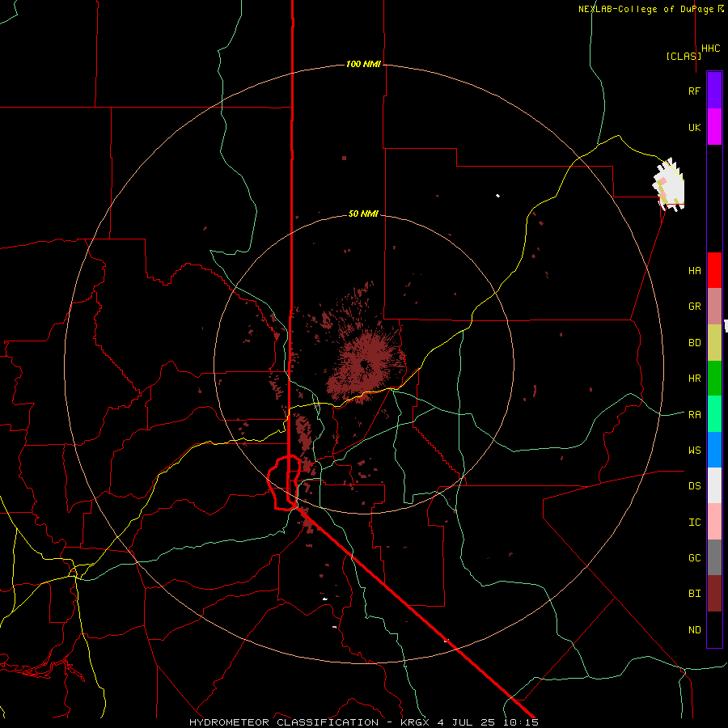Pick the HR green legend swatch
Viewport: 728px width, 728px height.
714,378
